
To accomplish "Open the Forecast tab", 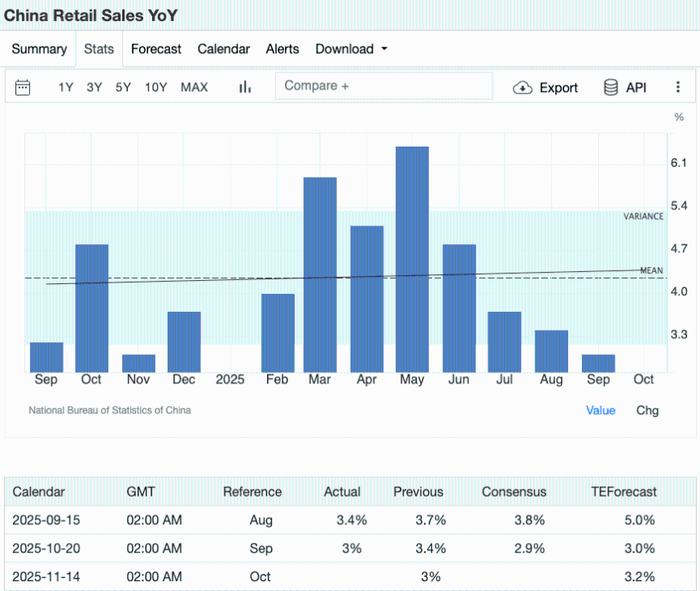I will click(156, 49).
